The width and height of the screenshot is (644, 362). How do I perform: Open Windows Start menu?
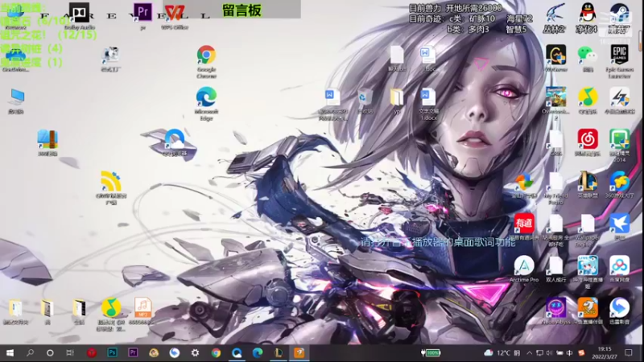[x=10, y=353]
